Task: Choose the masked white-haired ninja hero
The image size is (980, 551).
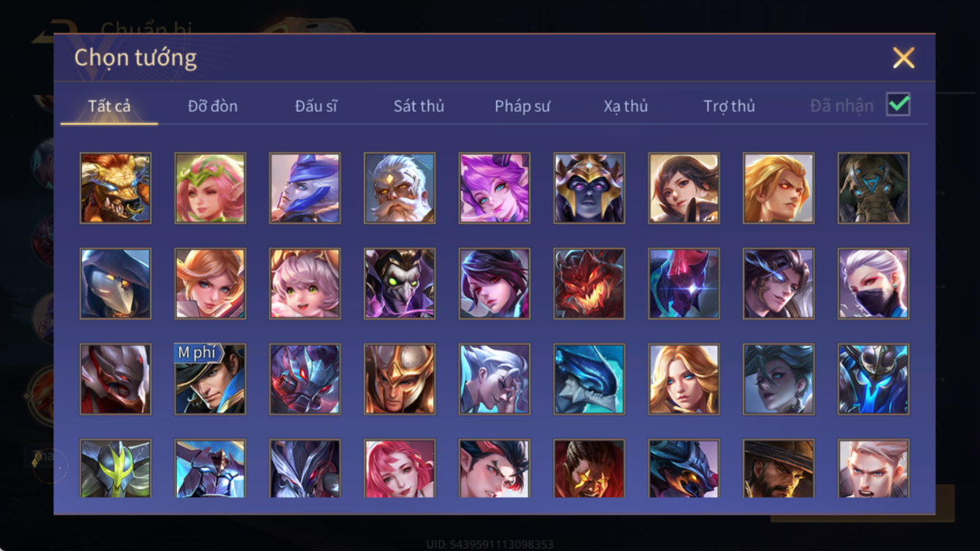Action: click(874, 284)
